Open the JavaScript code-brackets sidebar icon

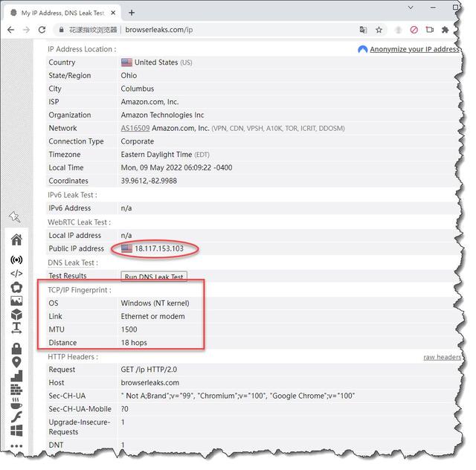16,274
